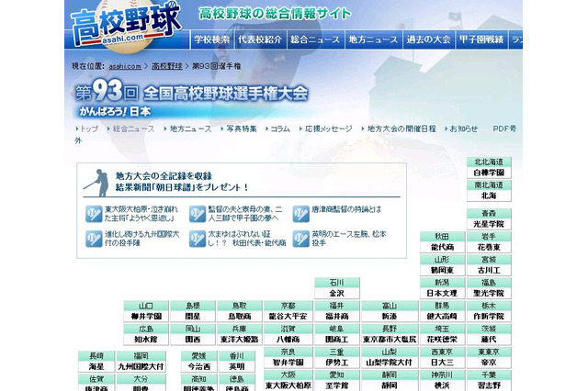The height and width of the screenshot is (391, 588).
Task: Select 花咲徳栄 under 埼玉
Action: pyautogui.click(x=442, y=340)
